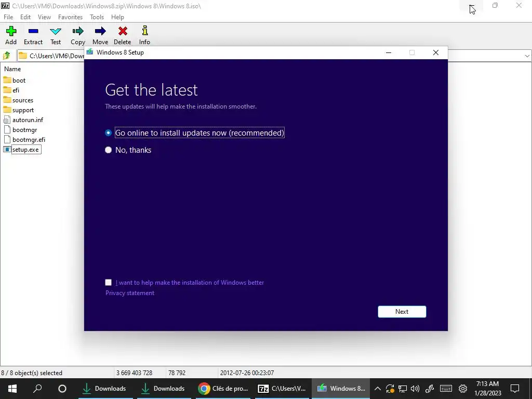
Task: Select Go online to install updates now
Action: [x=195, y=132]
